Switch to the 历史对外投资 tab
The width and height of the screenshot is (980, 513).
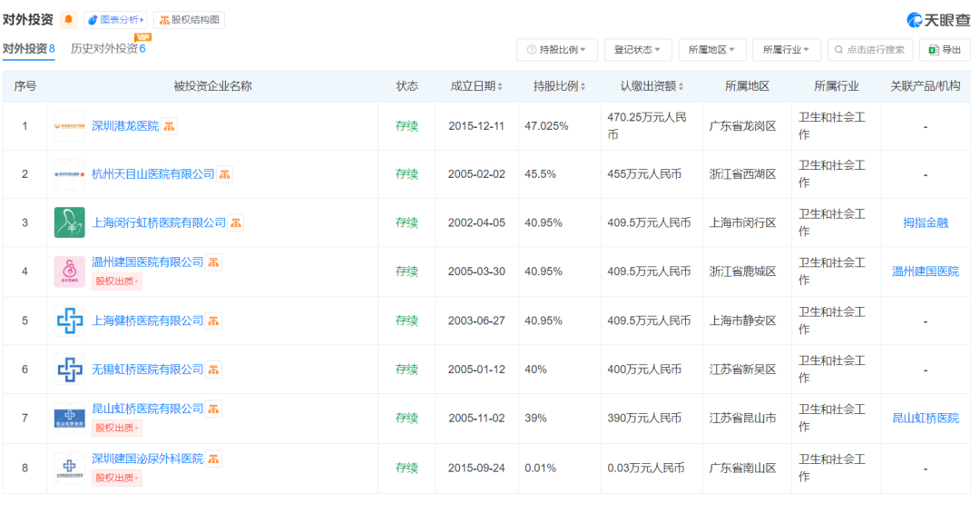pyautogui.click(x=107, y=49)
